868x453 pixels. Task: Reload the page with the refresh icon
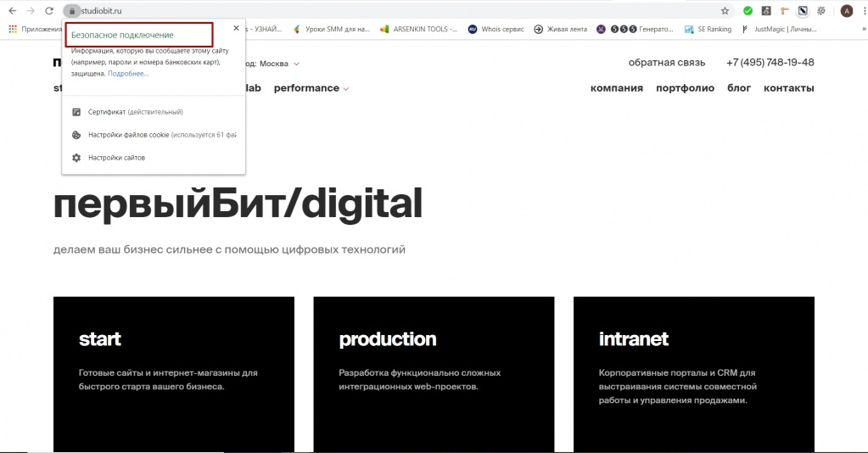[x=49, y=11]
